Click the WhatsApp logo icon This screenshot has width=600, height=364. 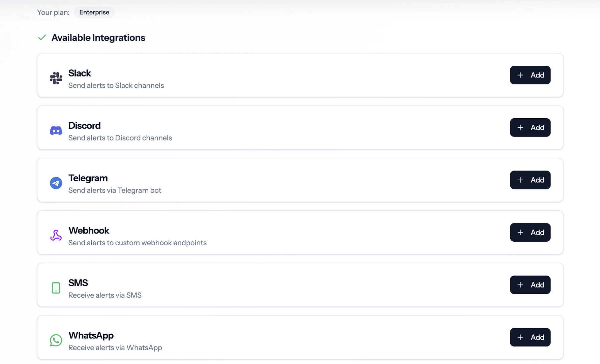56,340
